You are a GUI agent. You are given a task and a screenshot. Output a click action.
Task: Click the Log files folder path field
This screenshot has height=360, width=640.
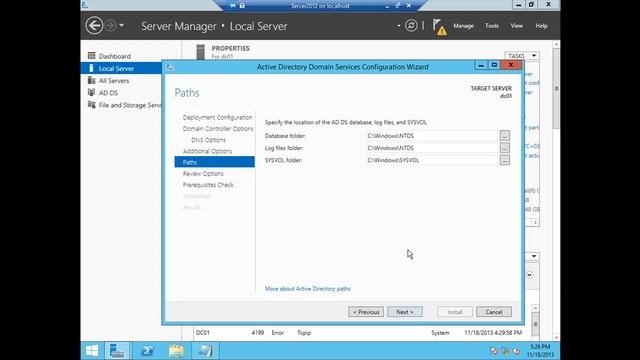pyautogui.click(x=432, y=148)
